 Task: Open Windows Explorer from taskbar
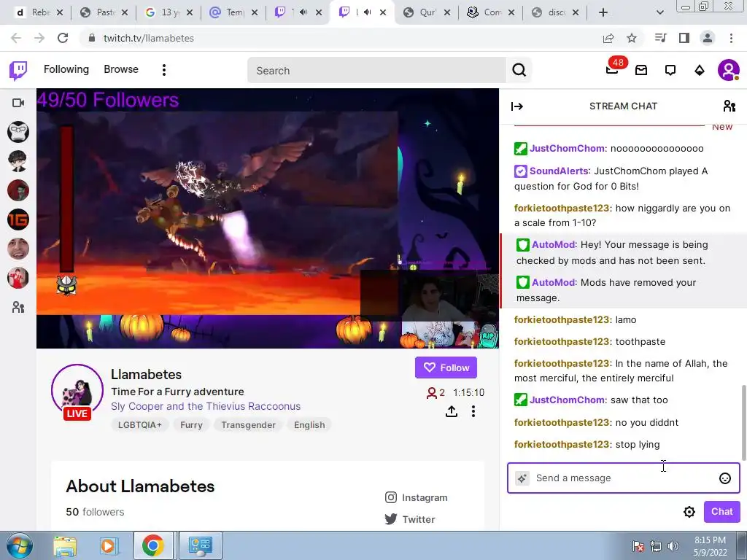coord(65,546)
